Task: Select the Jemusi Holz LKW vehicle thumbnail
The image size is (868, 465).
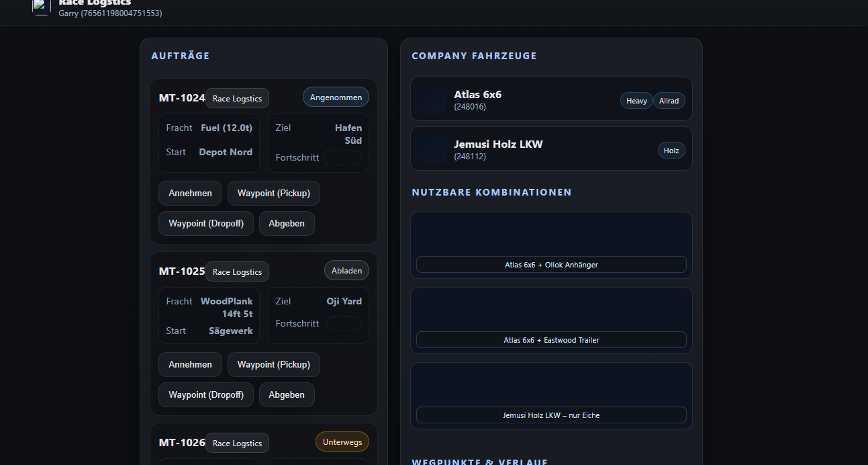Action: coord(433,149)
